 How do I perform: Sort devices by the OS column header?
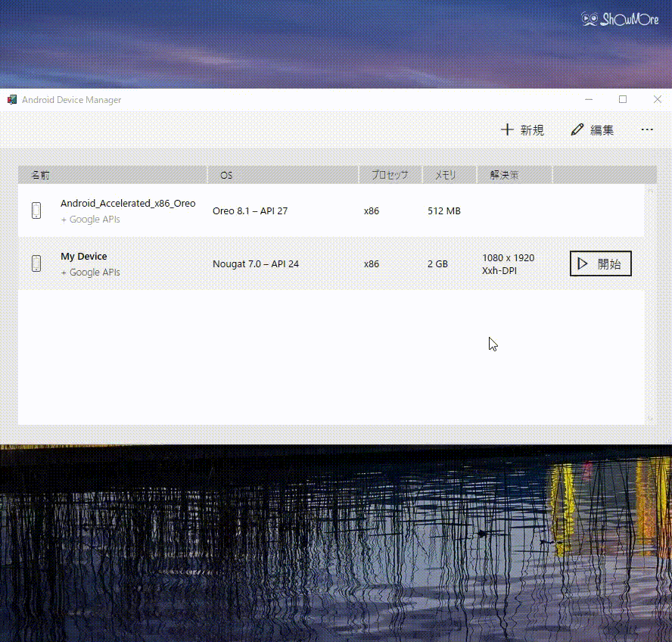coord(226,175)
